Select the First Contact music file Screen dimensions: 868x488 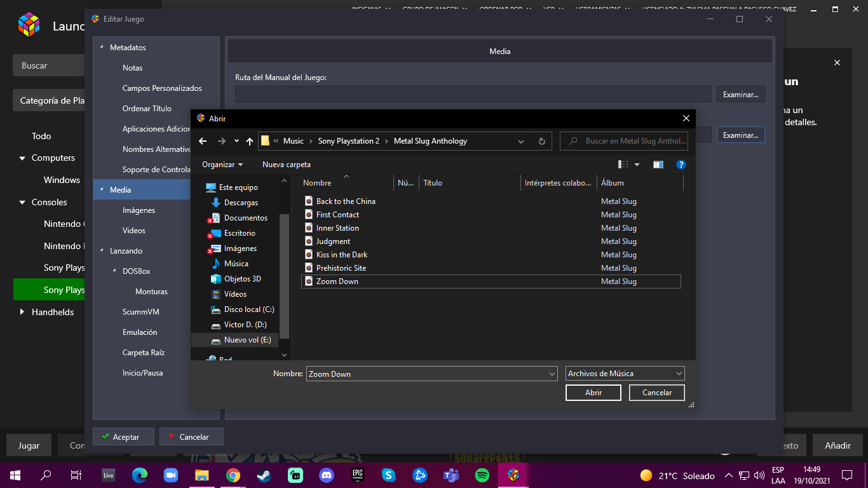click(x=337, y=215)
